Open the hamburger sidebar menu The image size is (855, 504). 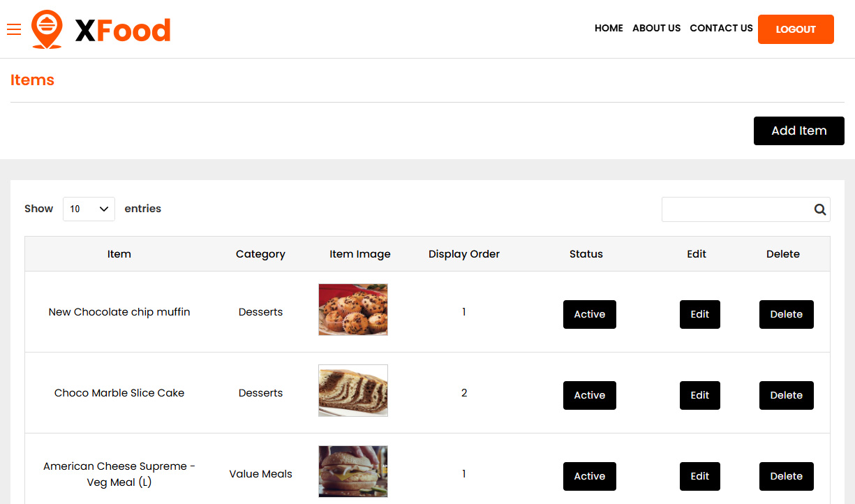coord(14,29)
